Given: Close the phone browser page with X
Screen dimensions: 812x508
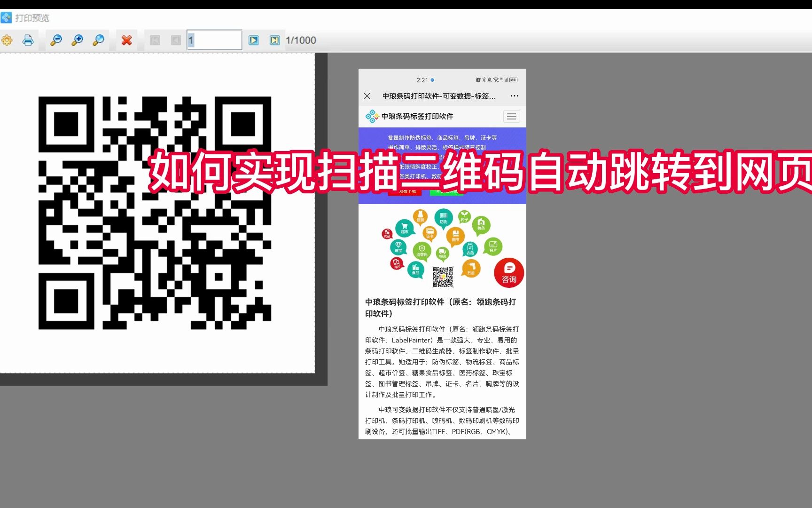Looking at the screenshot, I should pos(367,96).
